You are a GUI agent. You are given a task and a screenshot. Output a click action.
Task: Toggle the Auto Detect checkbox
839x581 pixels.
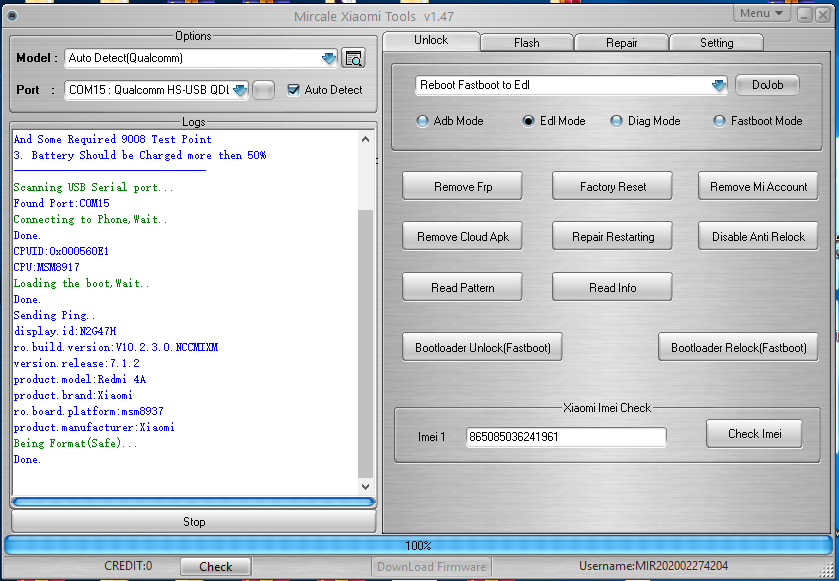coord(293,90)
